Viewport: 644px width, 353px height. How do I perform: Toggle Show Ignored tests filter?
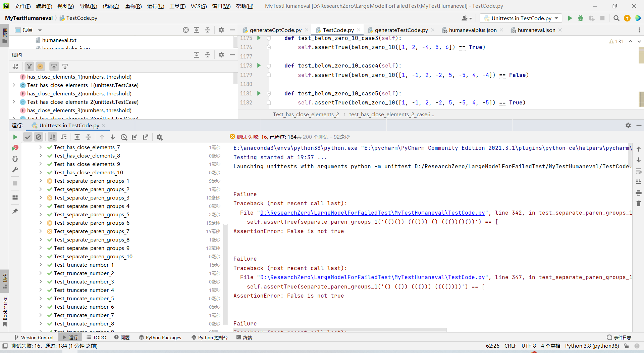[39, 137]
